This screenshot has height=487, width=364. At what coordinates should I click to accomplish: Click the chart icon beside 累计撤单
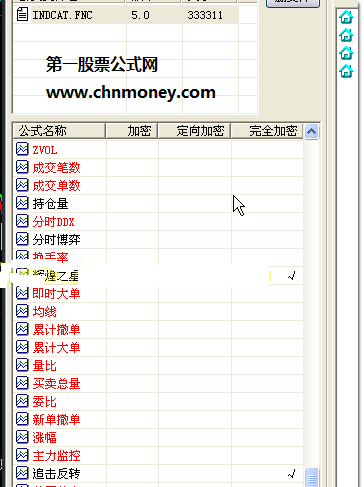[x=22, y=329]
